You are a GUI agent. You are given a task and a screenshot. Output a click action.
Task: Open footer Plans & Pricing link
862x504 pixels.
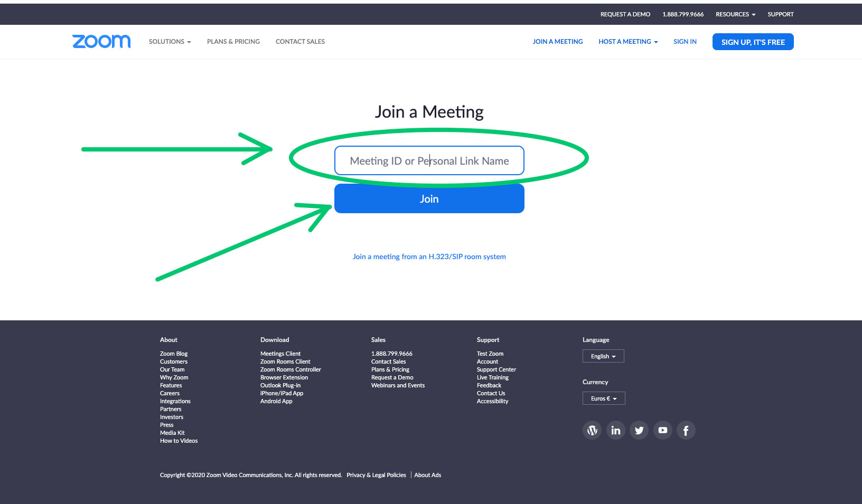pos(390,369)
